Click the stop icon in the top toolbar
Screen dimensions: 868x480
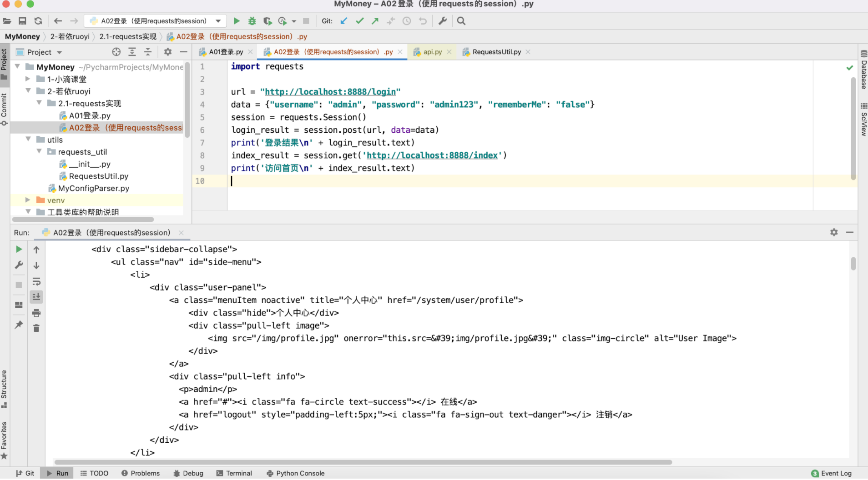(x=306, y=21)
